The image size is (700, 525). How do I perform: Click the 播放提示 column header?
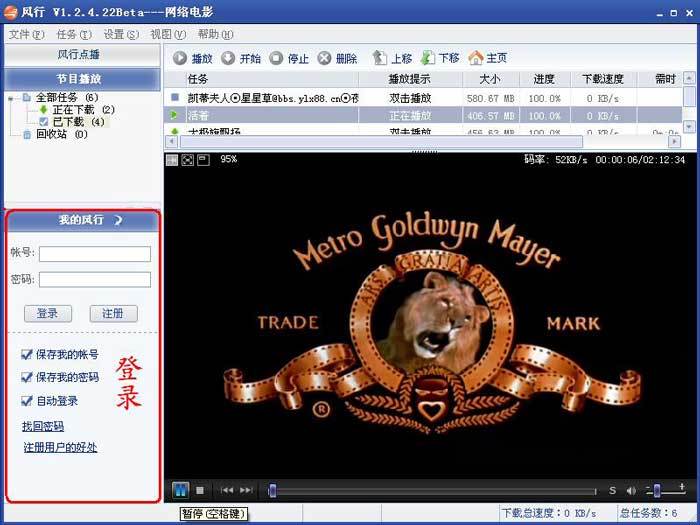[410, 79]
